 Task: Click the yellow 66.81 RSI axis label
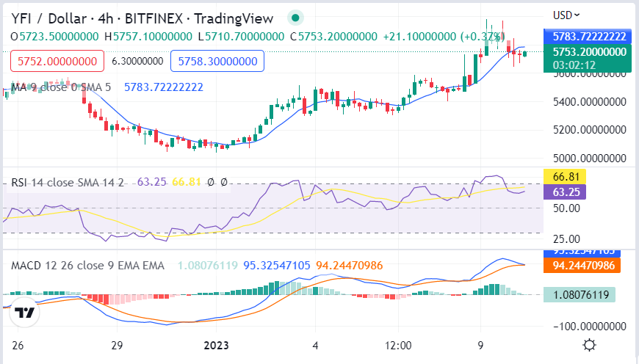[565, 176]
